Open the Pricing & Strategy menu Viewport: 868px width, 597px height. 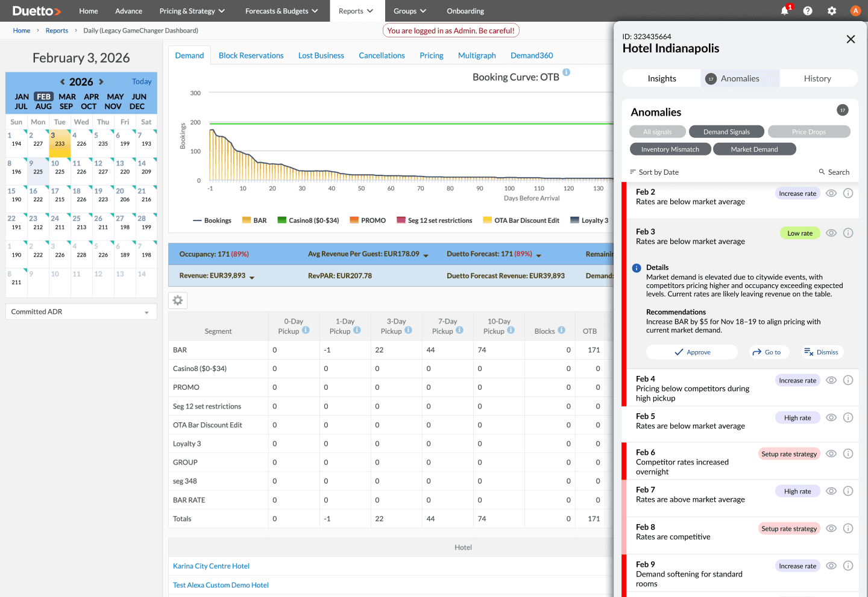pos(192,11)
